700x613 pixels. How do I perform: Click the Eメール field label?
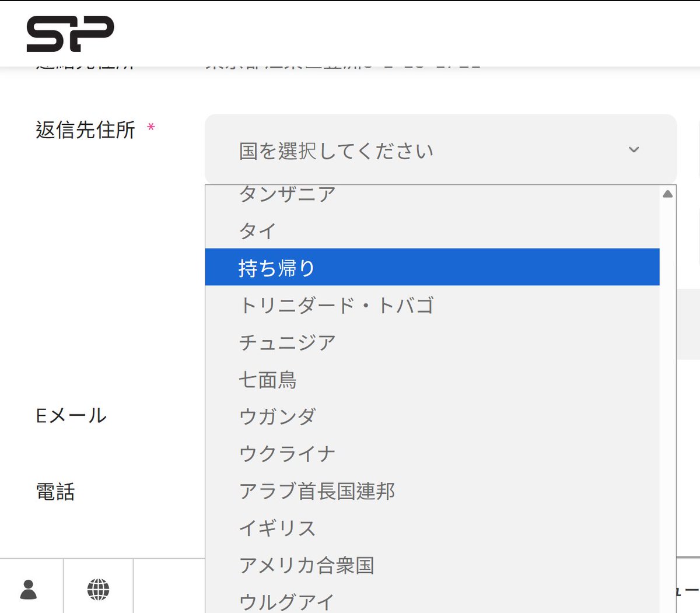[70, 415]
